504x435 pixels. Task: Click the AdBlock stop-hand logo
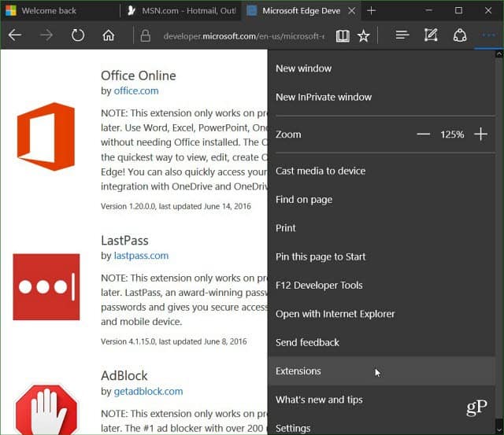pyautogui.click(x=46, y=410)
